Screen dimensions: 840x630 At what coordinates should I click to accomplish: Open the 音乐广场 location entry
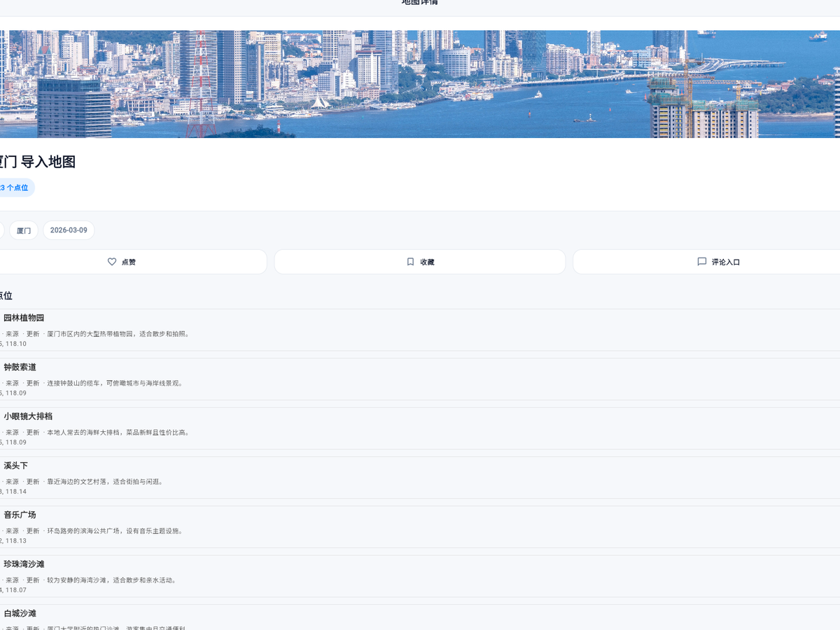(20, 514)
